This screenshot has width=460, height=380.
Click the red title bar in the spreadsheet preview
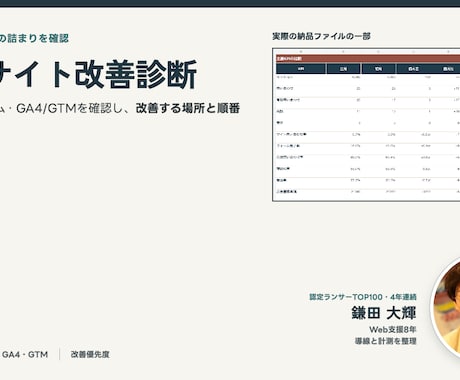point(368,59)
